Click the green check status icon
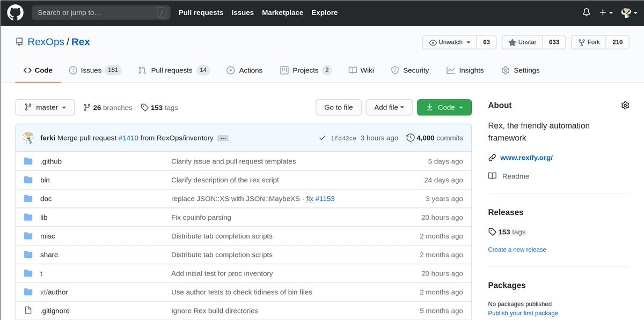The height and width of the screenshot is (320, 644). click(323, 138)
